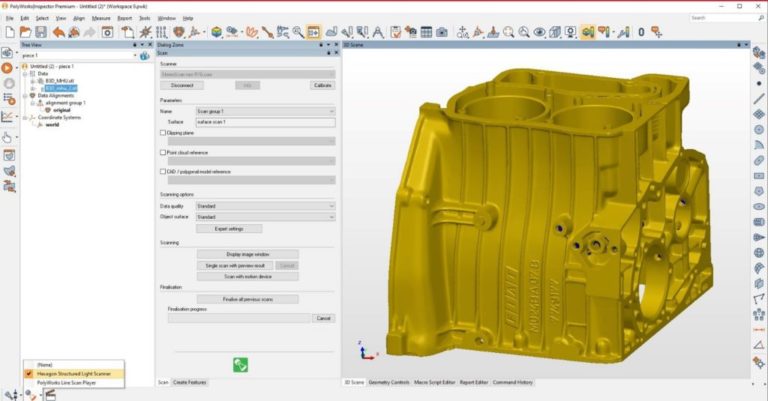Select the 3D cube view icon in toolbar
This screenshot has height=401, width=768.
554,32
